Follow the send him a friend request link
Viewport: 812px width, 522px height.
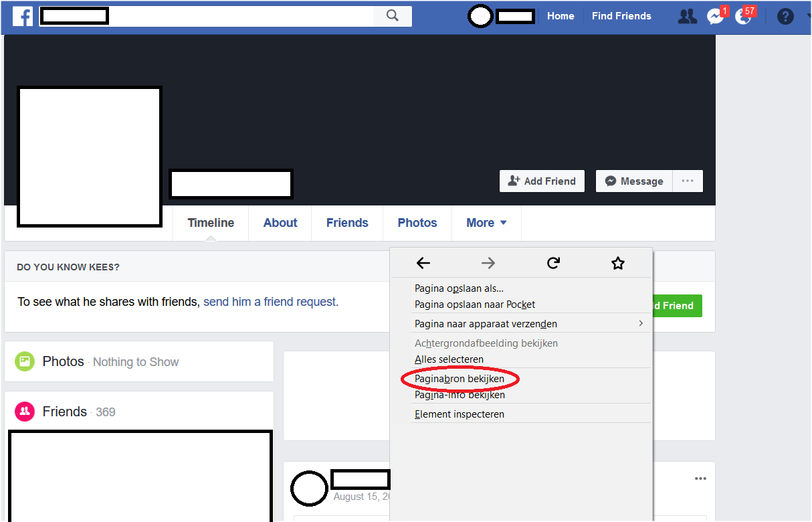270,302
